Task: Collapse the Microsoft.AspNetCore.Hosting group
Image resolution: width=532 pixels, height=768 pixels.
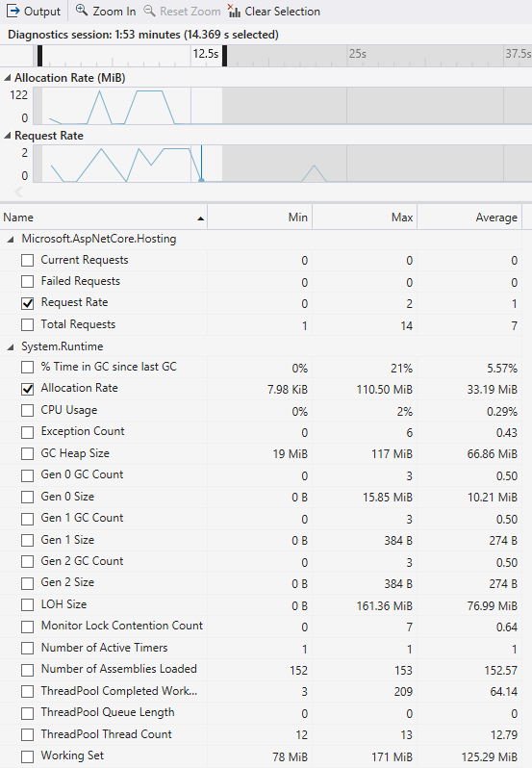Action: click(x=11, y=239)
